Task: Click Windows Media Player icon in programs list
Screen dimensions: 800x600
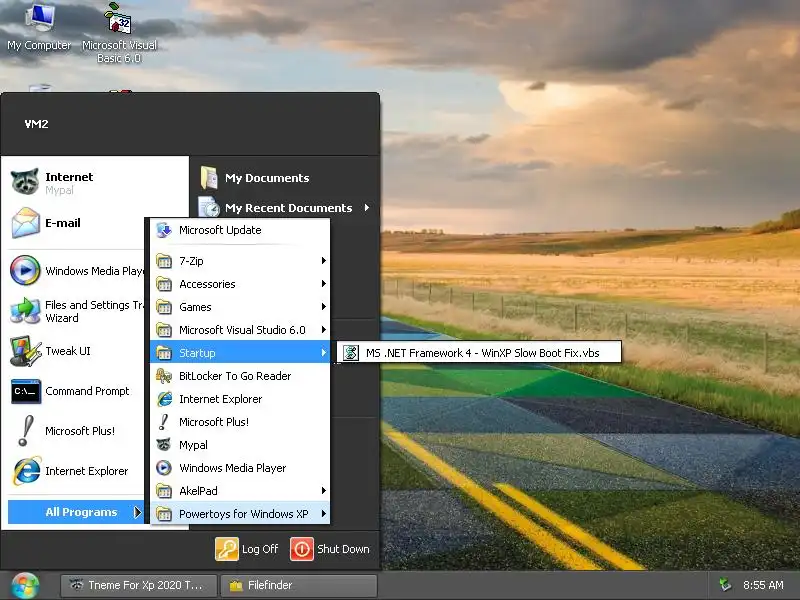Action: pos(164,468)
